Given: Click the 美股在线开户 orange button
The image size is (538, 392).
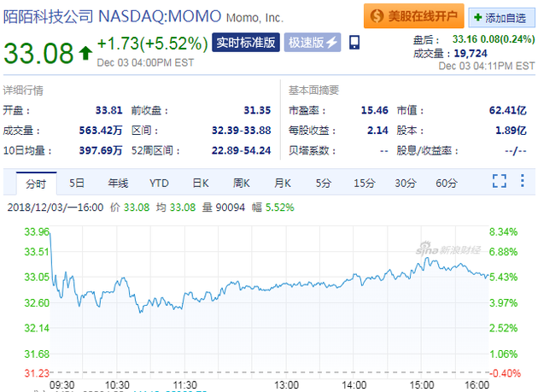Looking at the screenshot, I should coord(414,15).
